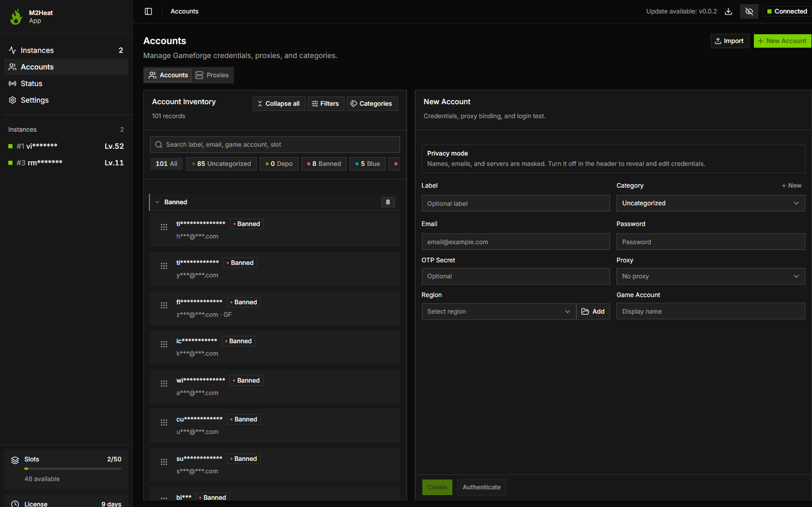Image resolution: width=812 pixels, height=507 pixels.
Task: Click drag handle of u***@***.com account
Action: click(164, 422)
